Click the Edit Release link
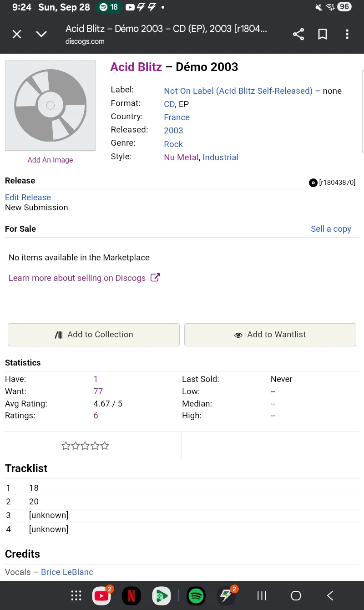 point(28,198)
